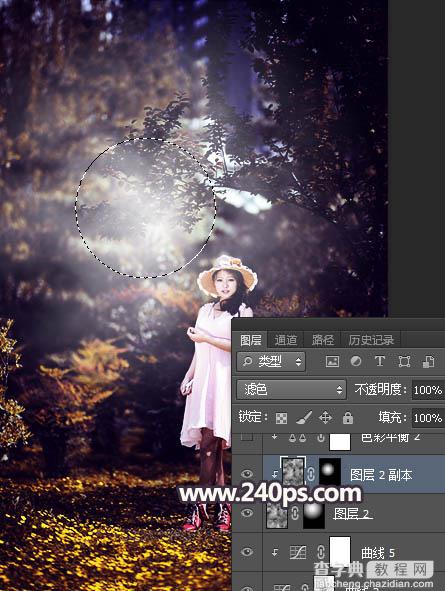Click the 填充 label

(392, 417)
